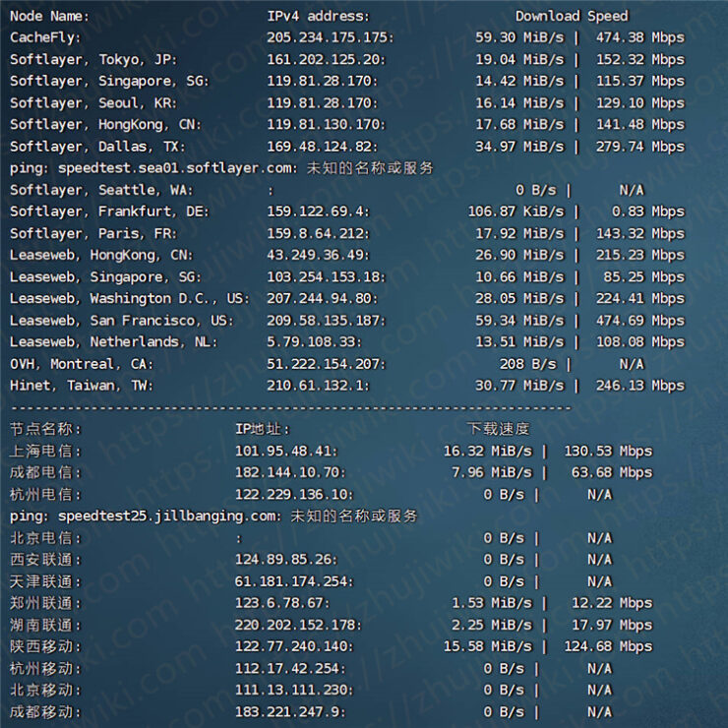This screenshot has height=728, width=728.
Task: Select the 'Leaseweb, Netherlands, NL:' node name
Action: [114, 342]
